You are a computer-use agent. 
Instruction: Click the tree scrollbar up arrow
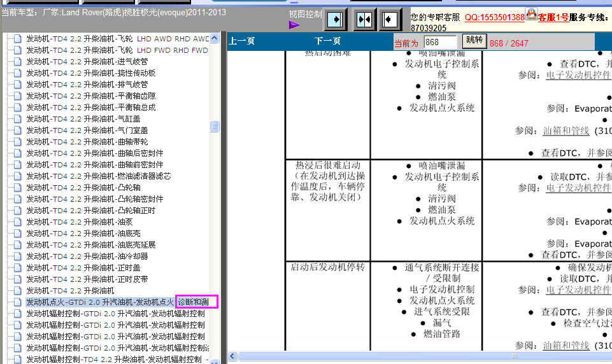tap(214, 38)
